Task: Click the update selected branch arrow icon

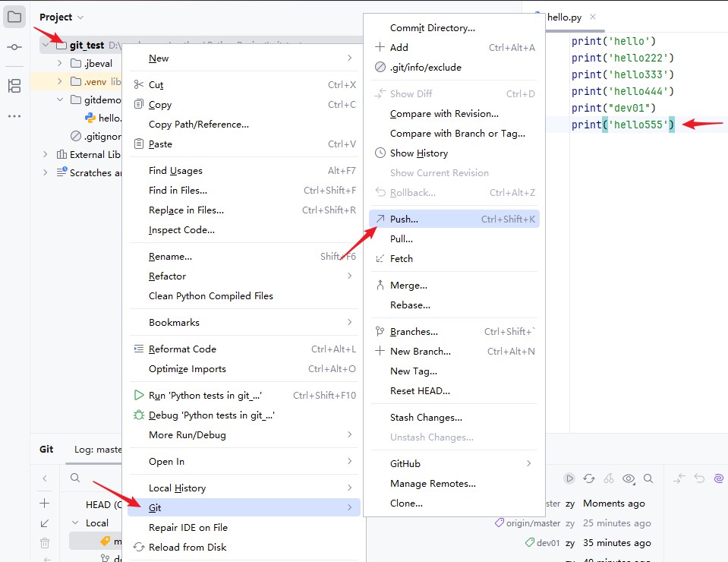Action: pos(45,523)
